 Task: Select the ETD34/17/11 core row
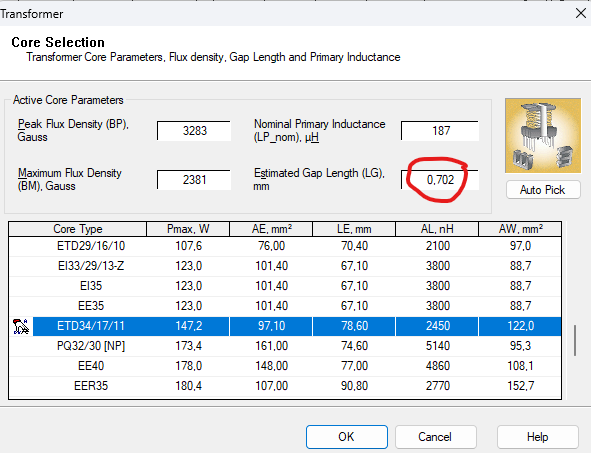[x=285, y=326]
